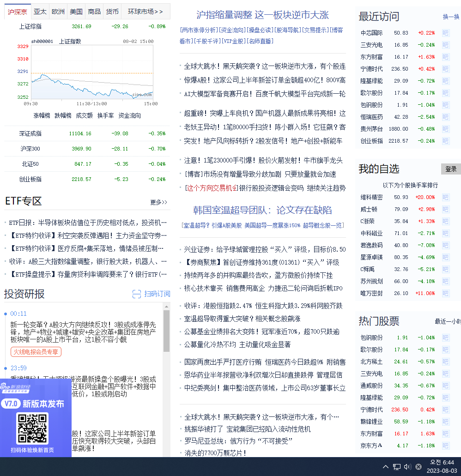Click the 吧 icon beside 恒瑞医药
The image size is (461, 476).
[445, 117]
